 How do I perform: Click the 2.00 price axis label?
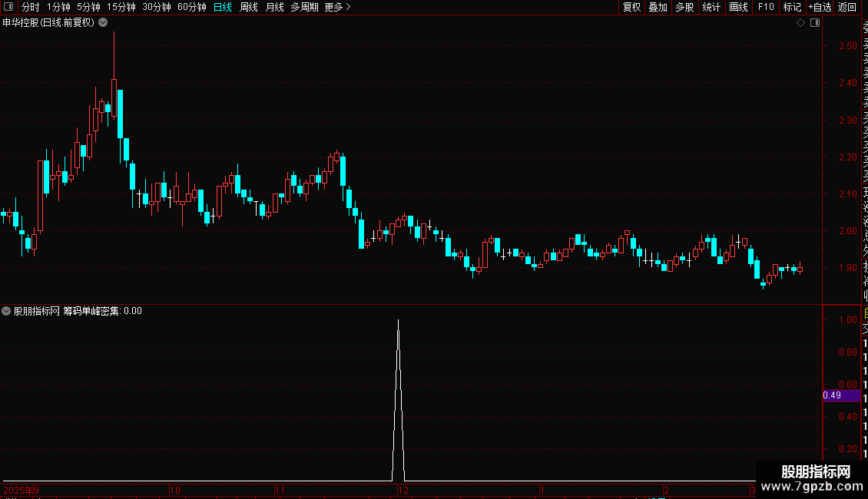point(848,230)
